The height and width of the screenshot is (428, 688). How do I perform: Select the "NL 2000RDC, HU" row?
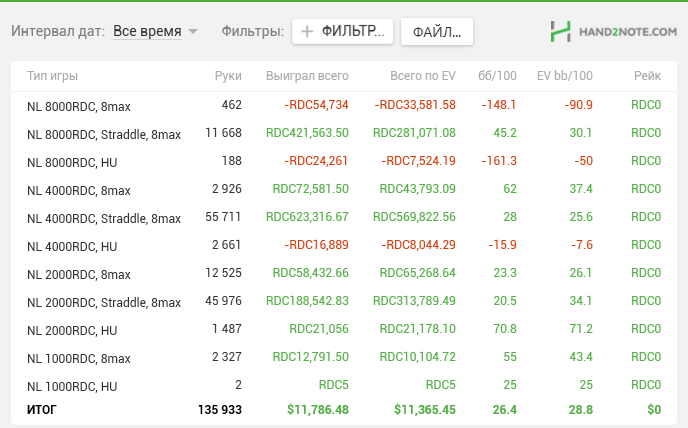pos(72,330)
